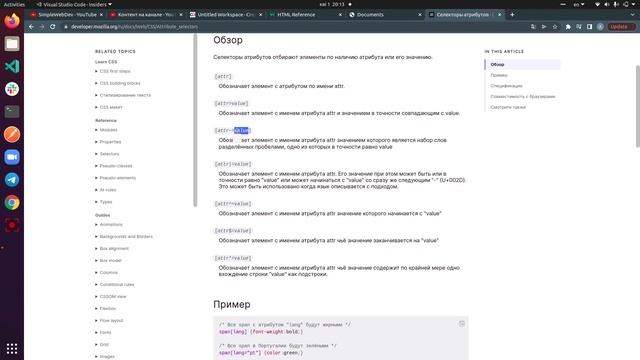
Task: Open the screen recorder icon in dock
Action: pos(12,225)
